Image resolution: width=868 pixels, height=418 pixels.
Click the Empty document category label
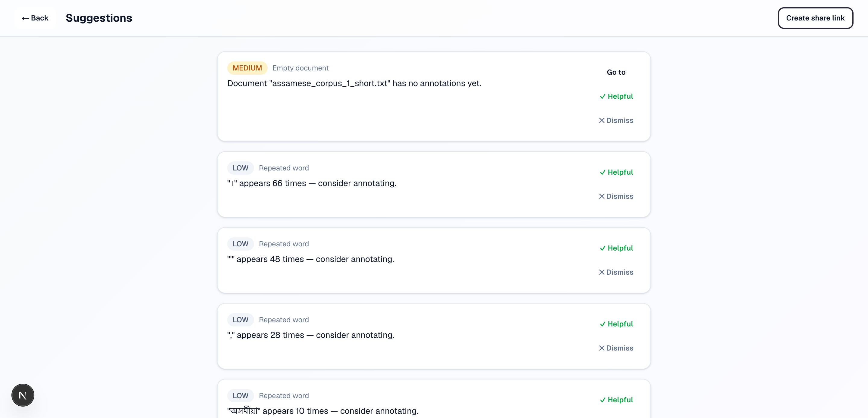point(300,68)
